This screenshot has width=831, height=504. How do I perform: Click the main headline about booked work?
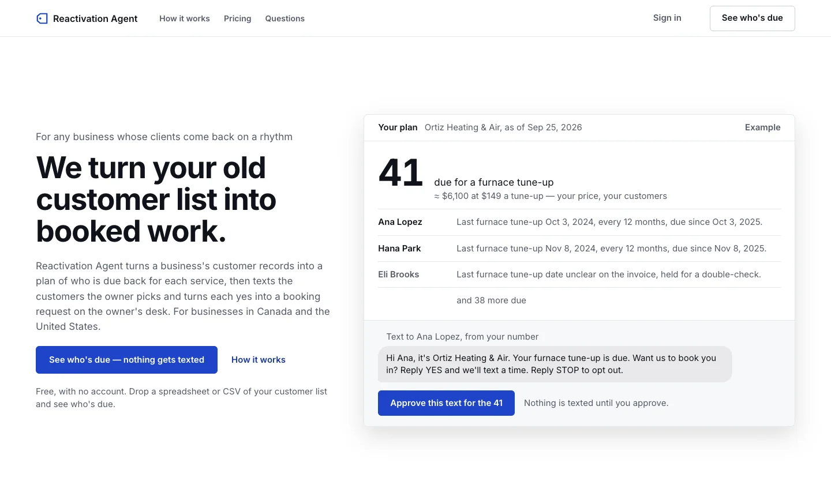[156, 200]
